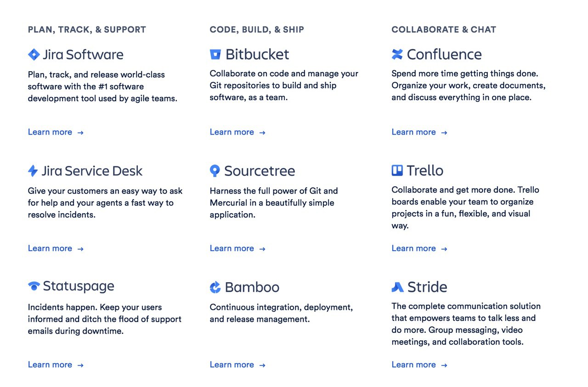588x387 pixels.
Task: Click the Bamboo circular logo icon
Action: point(215,287)
